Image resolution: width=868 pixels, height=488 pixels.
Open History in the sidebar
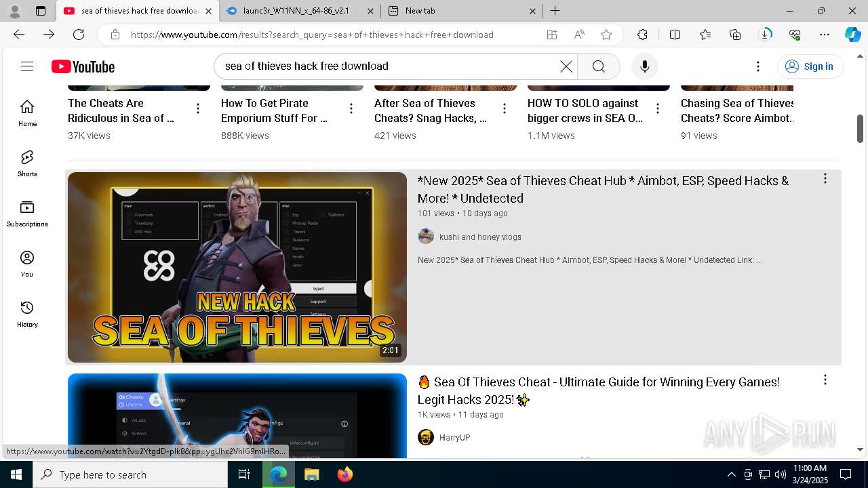tap(27, 314)
